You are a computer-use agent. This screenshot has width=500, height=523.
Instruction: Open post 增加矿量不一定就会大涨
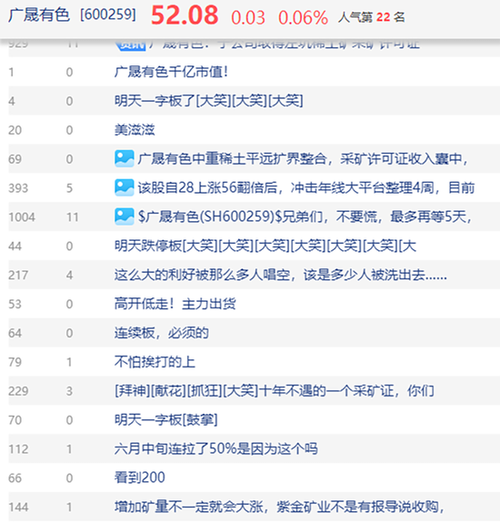click(280, 507)
